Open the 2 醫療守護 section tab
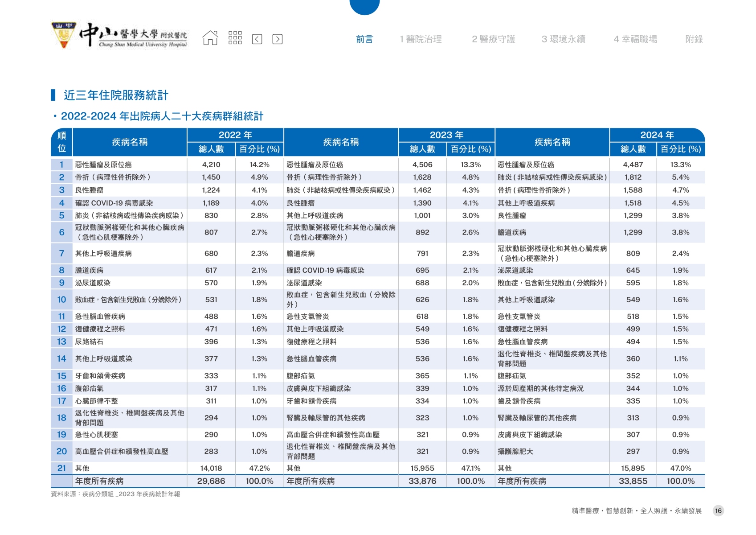Image resolution: width=756 pixels, height=535 pixels. click(493, 39)
